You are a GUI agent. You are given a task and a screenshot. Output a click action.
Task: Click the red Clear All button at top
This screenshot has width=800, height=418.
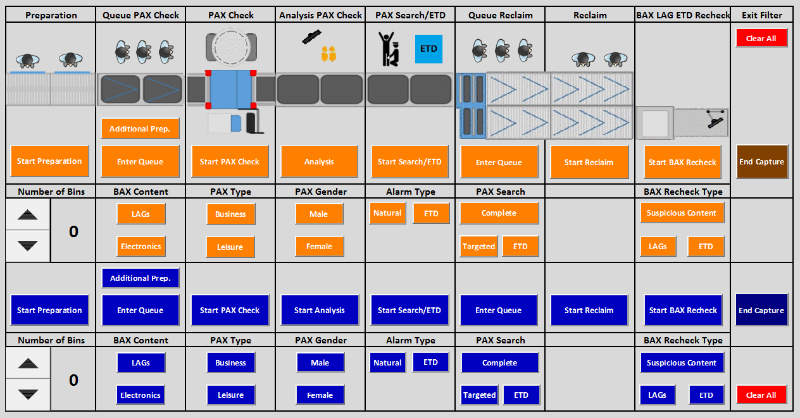761,38
